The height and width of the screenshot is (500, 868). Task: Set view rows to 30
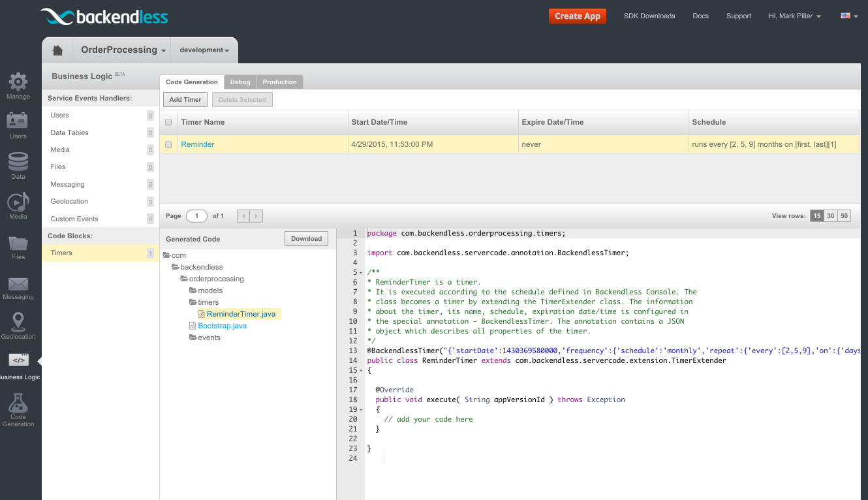[x=830, y=216]
